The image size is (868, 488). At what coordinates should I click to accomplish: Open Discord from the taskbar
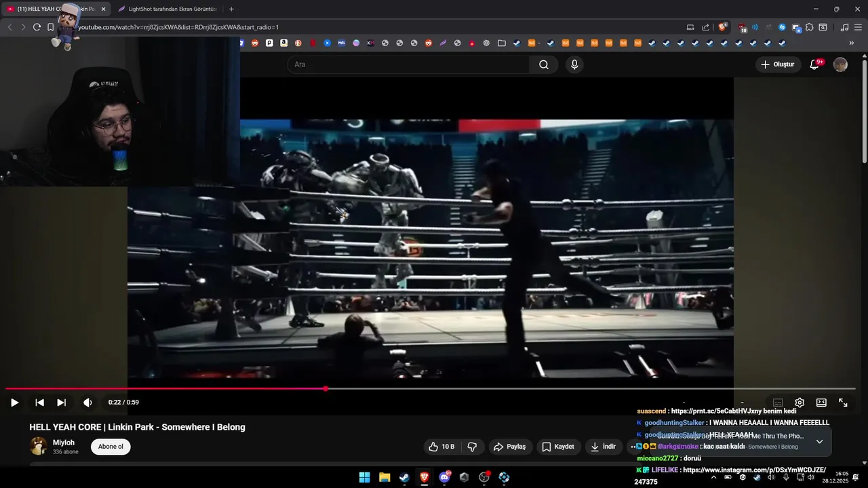[x=444, y=477]
